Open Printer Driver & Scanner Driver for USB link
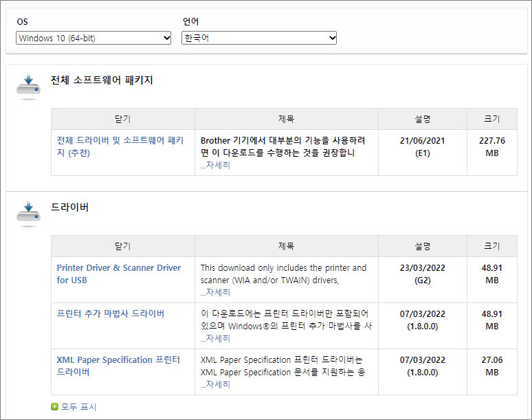 (x=119, y=274)
